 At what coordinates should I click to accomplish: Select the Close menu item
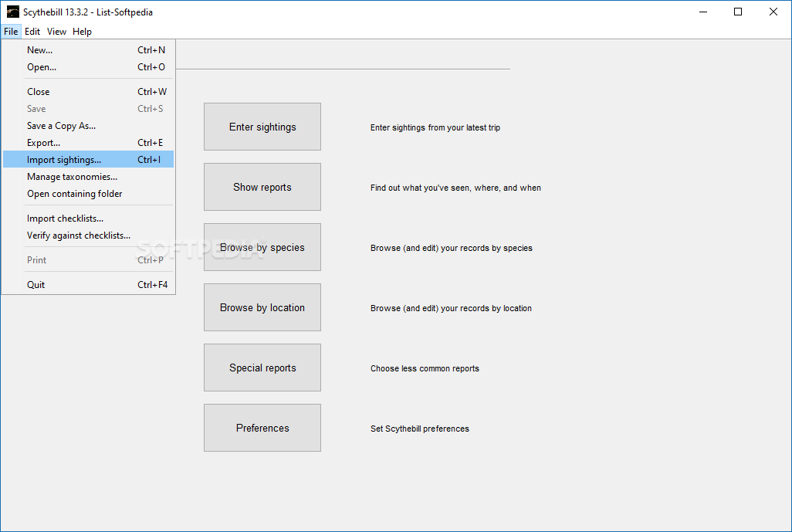pyautogui.click(x=89, y=92)
